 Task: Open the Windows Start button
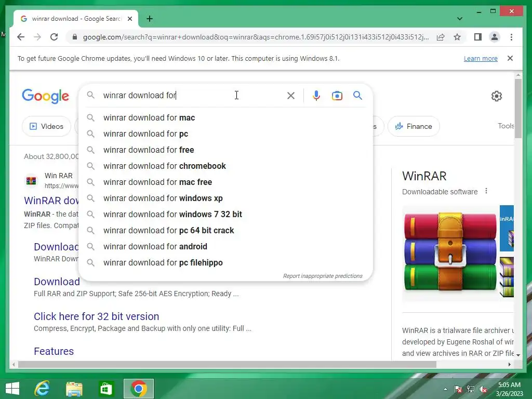[x=12, y=389]
